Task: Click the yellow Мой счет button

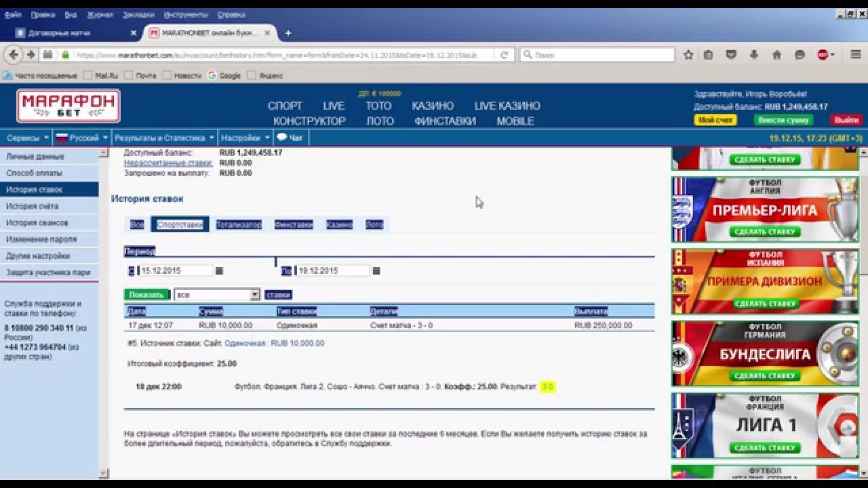Action: [x=715, y=120]
